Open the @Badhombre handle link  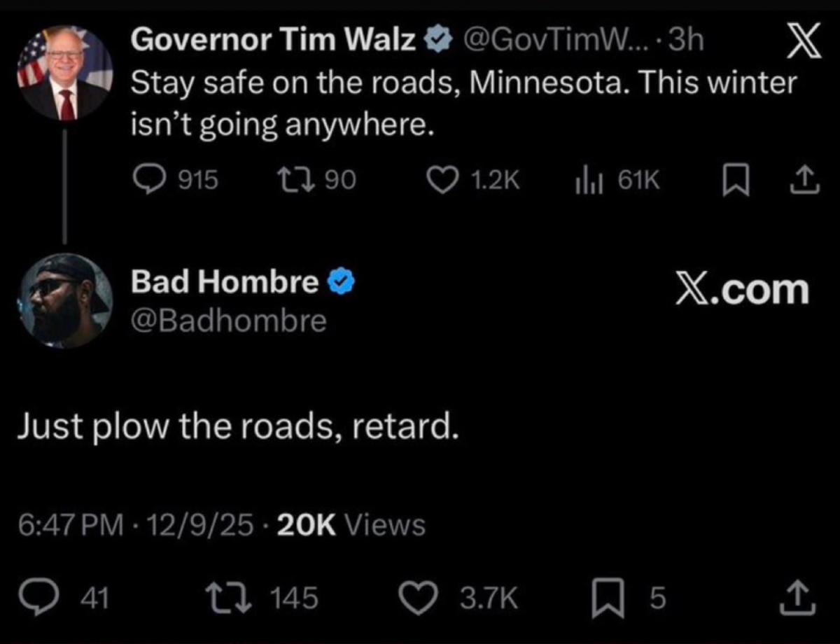[x=229, y=321]
